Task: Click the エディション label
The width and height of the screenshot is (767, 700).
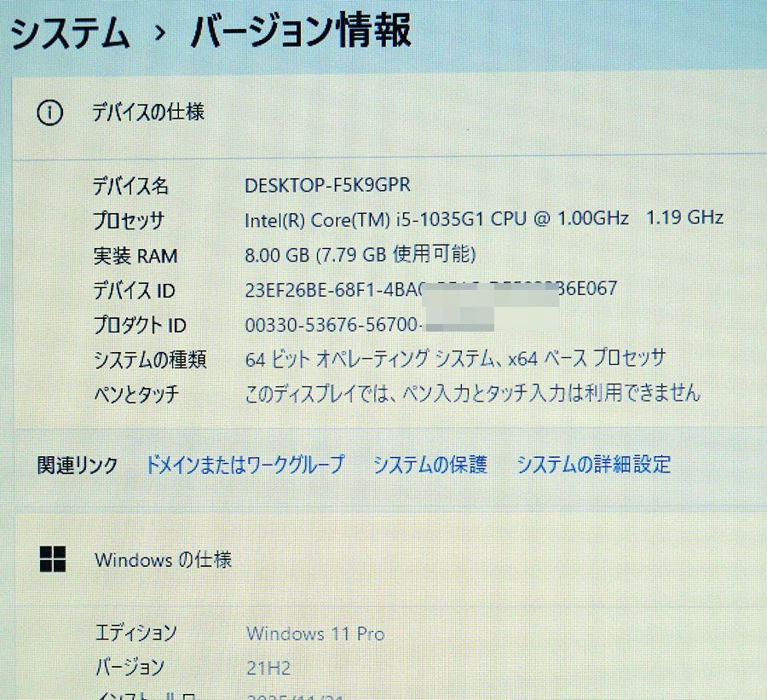Action: tap(136, 633)
